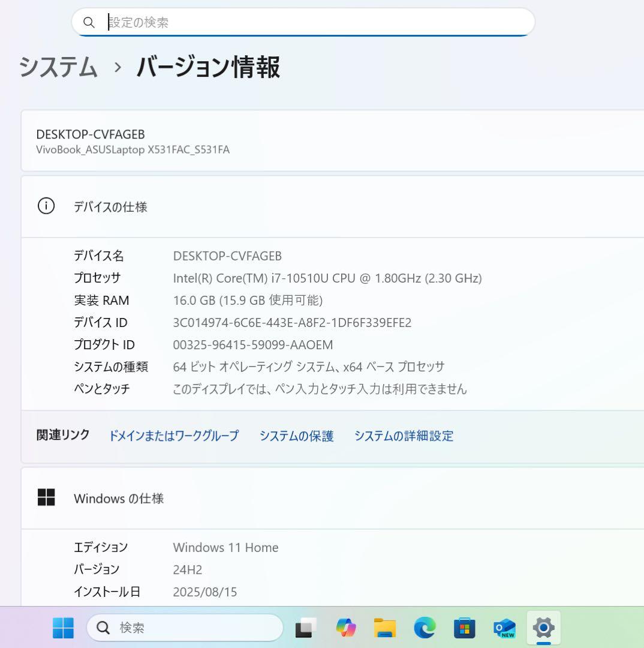Click the 実装 RAM label
This screenshot has width=644, height=648.
(x=101, y=300)
